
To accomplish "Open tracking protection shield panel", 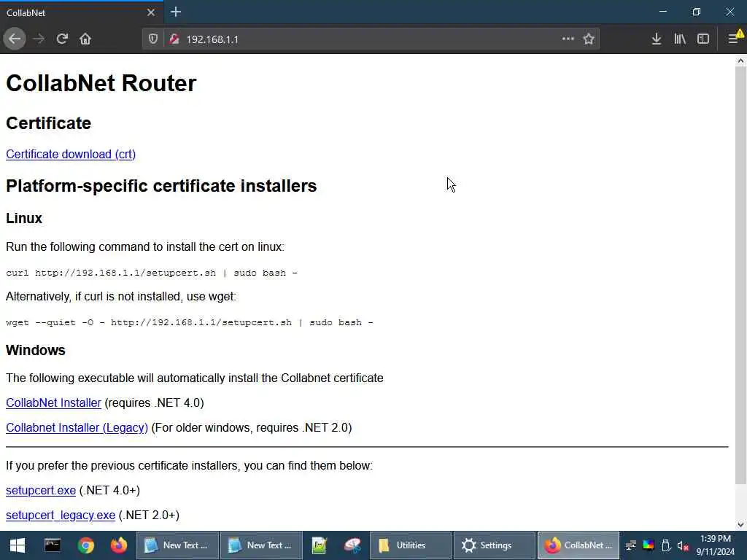I will point(153,39).
